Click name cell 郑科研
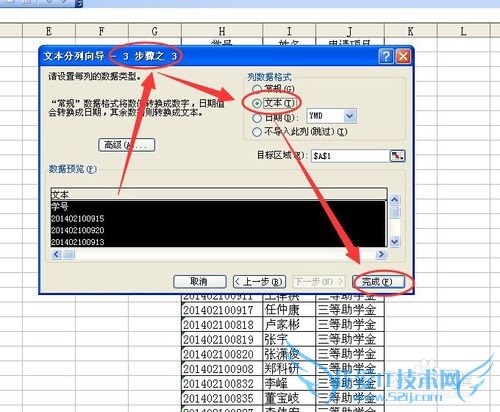500x412 pixels. [289, 369]
